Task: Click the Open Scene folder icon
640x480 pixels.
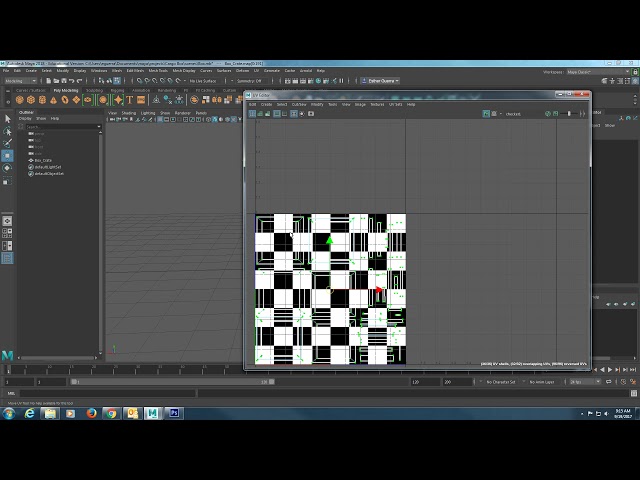Action: coord(56,81)
